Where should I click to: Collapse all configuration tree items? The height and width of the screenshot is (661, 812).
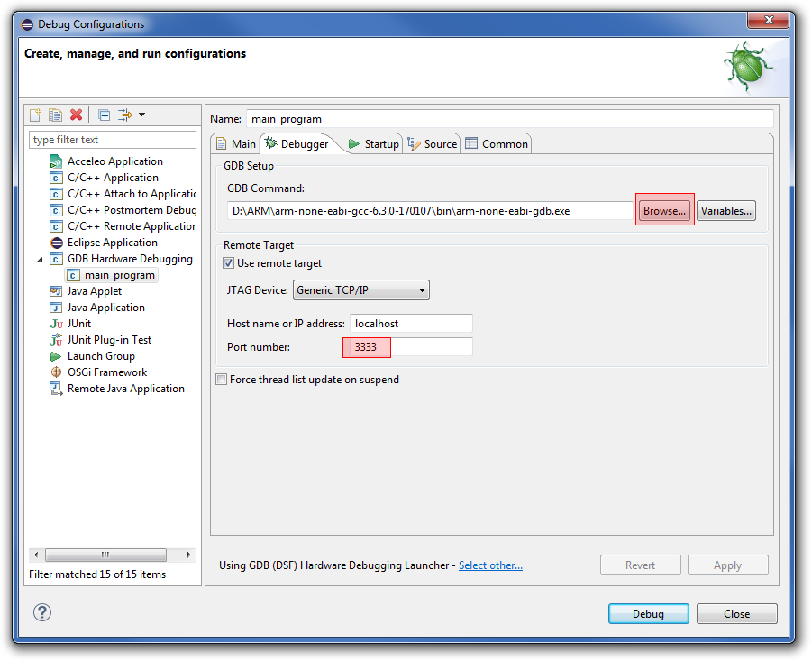104,115
